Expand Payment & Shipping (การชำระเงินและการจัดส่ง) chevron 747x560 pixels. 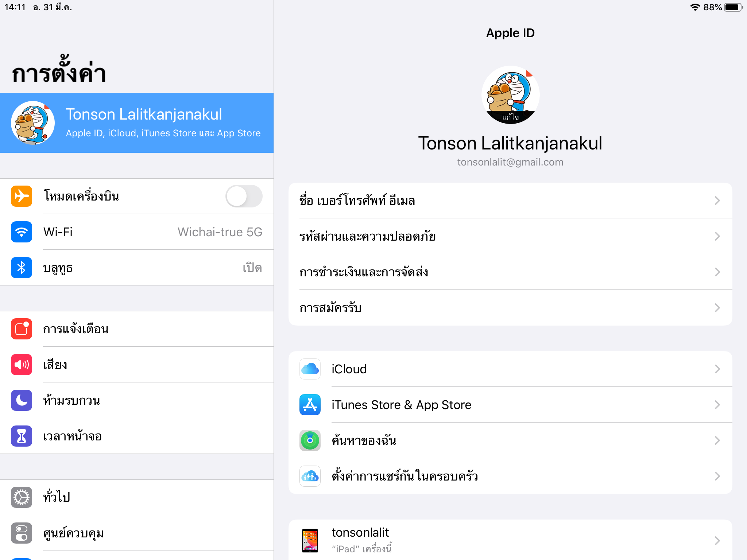click(x=717, y=272)
